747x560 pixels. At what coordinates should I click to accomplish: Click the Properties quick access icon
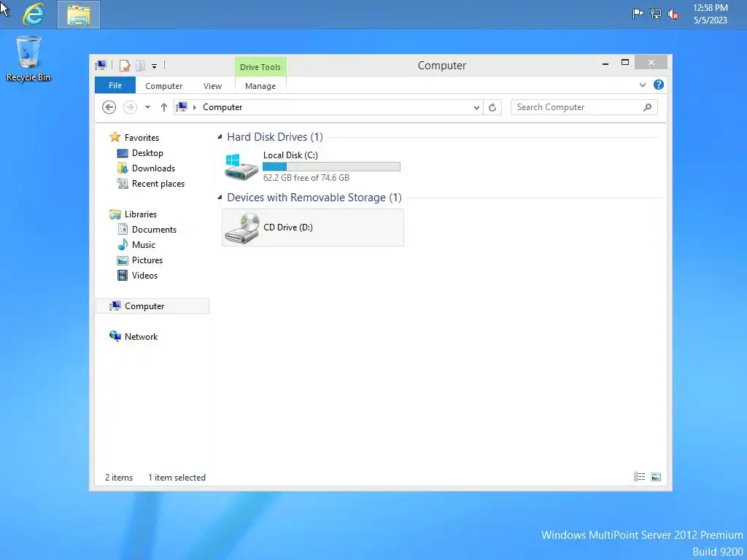[x=125, y=66]
